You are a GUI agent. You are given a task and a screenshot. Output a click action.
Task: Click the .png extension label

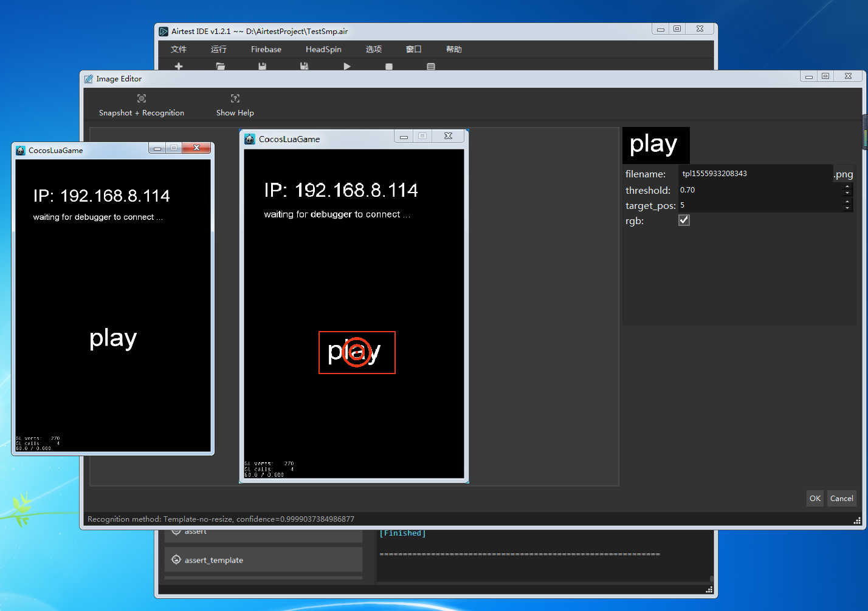point(844,174)
